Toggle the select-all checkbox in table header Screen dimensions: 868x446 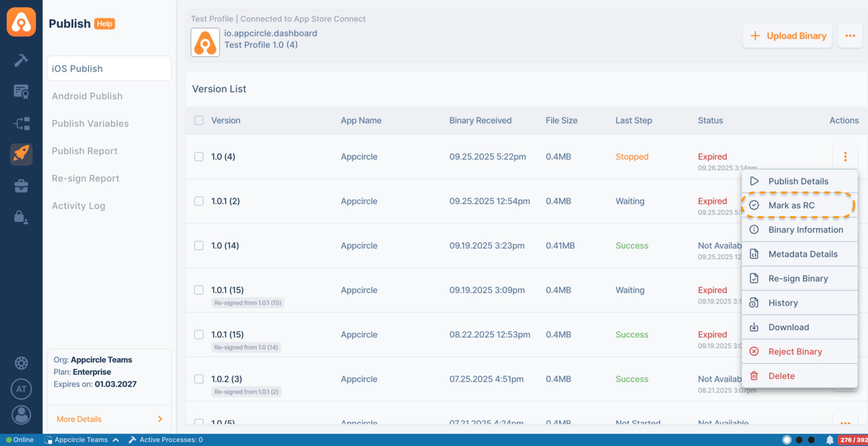pyautogui.click(x=199, y=121)
